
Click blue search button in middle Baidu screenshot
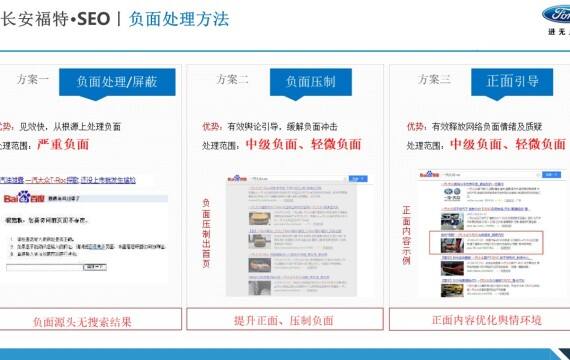[x=358, y=179]
